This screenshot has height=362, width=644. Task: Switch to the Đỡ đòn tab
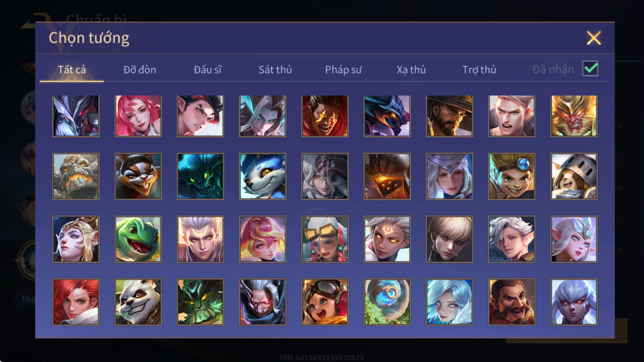click(x=140, y=70)
